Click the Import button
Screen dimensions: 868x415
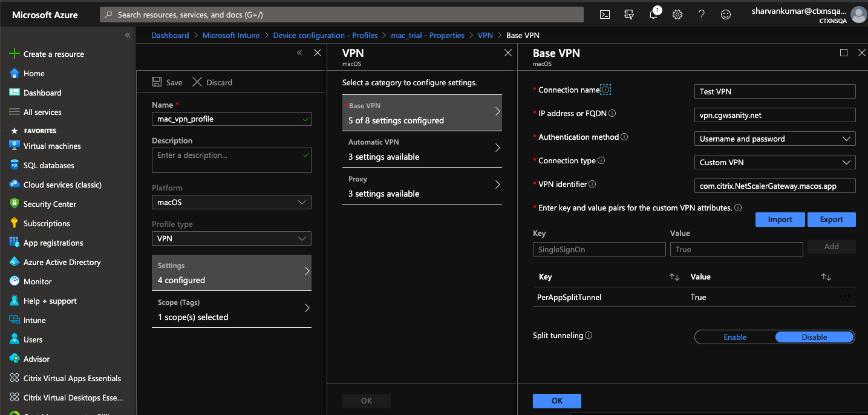780,220
